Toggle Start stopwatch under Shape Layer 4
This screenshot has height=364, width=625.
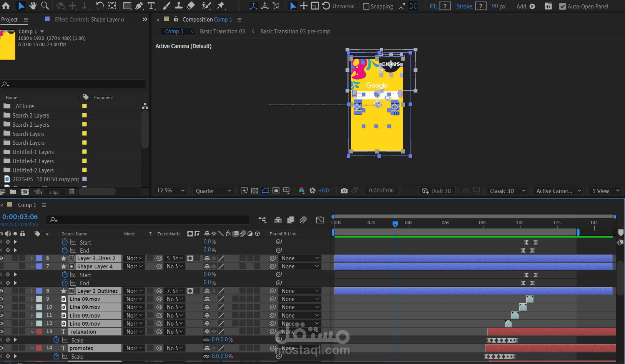pos(65,275)
